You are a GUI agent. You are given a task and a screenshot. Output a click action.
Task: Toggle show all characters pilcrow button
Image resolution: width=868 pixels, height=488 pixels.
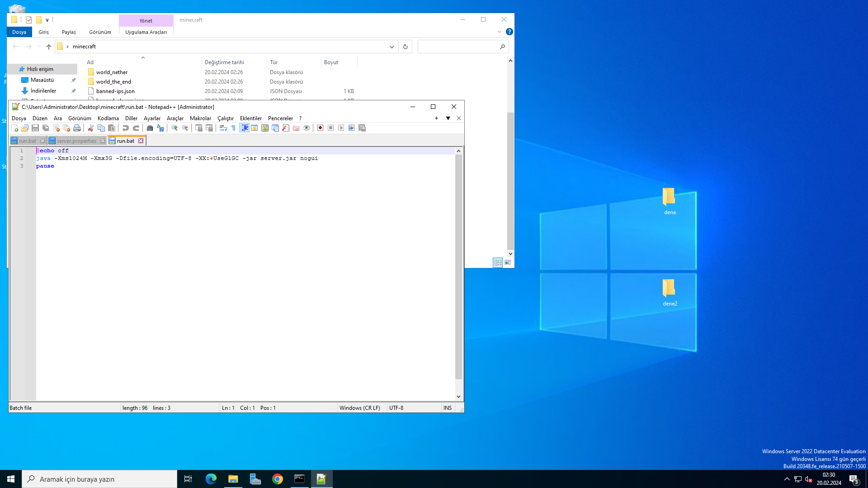tap(234, 128)
